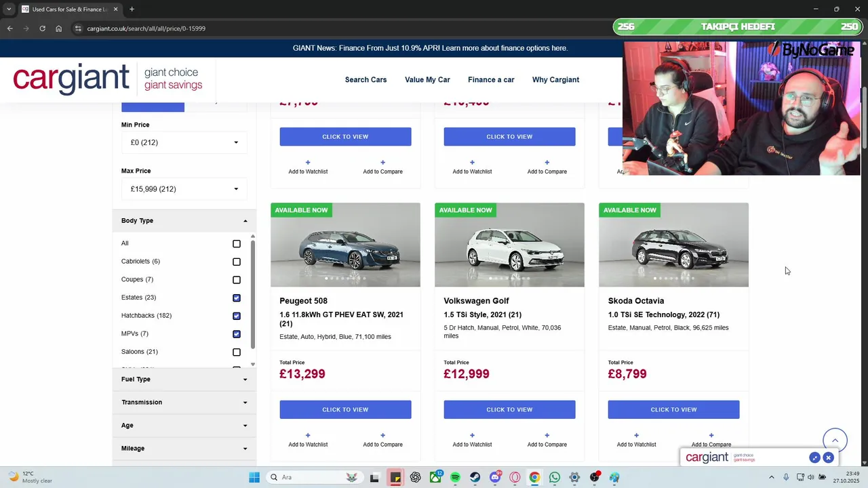Click the Chrome taskbar icon
This screenshot has width=868, height=488.
tap(534, 477)
